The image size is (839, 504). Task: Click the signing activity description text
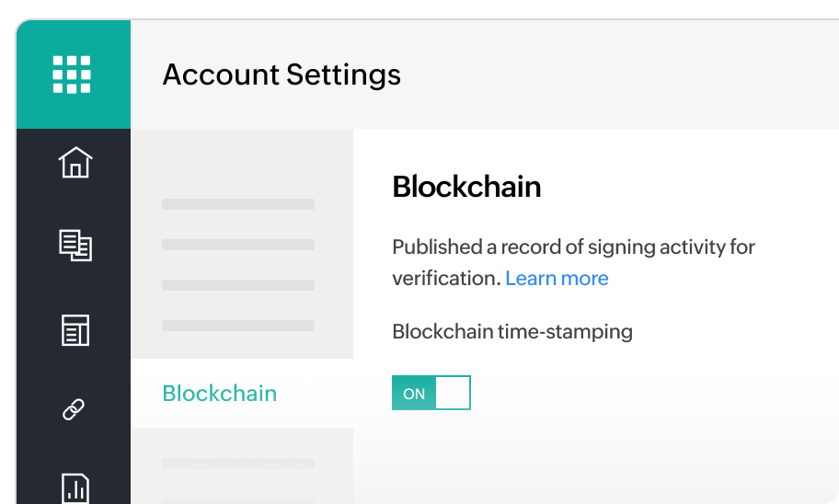(573, 263)
